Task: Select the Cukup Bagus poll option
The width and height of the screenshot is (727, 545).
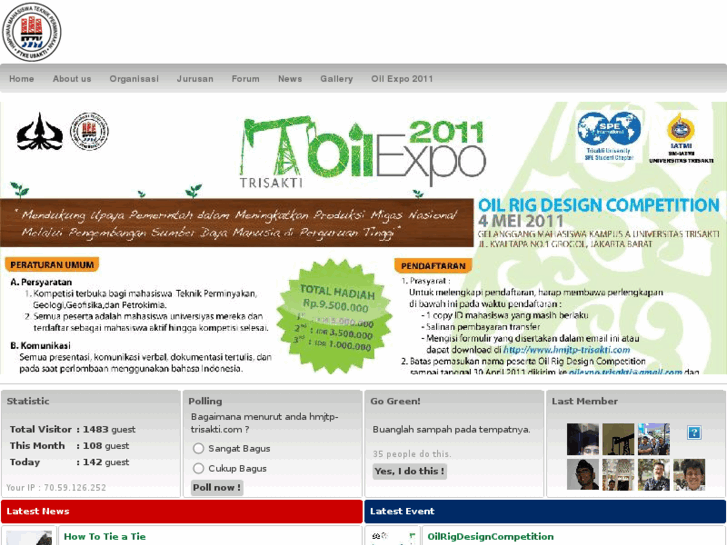Action: pos(198,468)
